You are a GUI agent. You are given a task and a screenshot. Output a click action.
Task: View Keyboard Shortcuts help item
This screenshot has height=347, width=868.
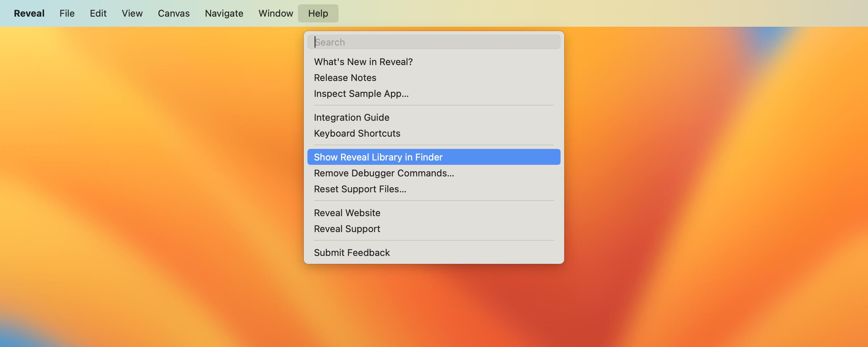click(x=434, y=133)
